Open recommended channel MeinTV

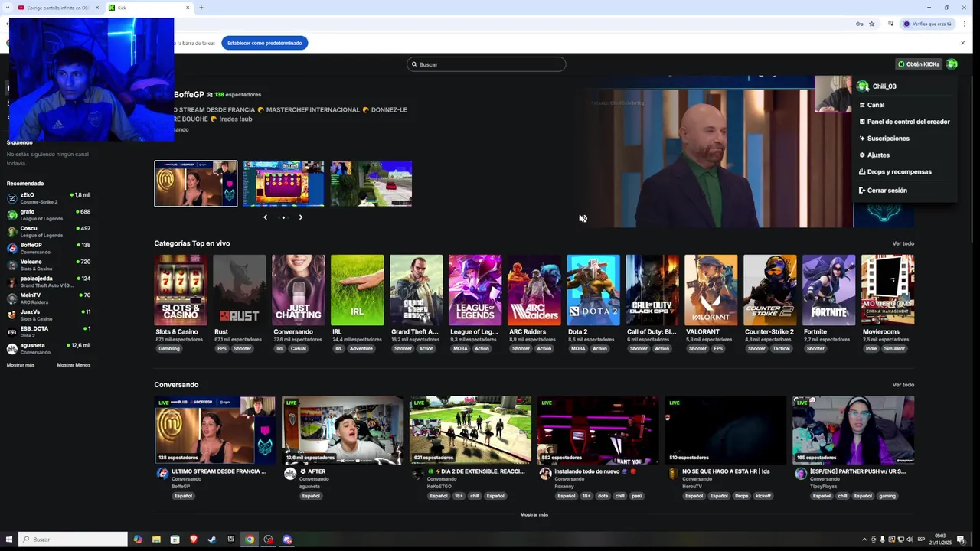click(48, 298)
